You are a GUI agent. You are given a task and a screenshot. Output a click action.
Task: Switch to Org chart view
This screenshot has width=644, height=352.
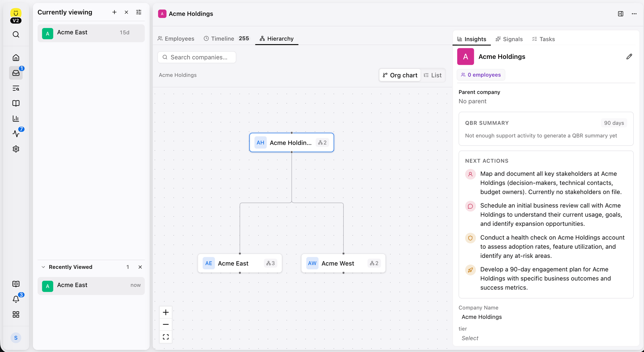(400, 75)
